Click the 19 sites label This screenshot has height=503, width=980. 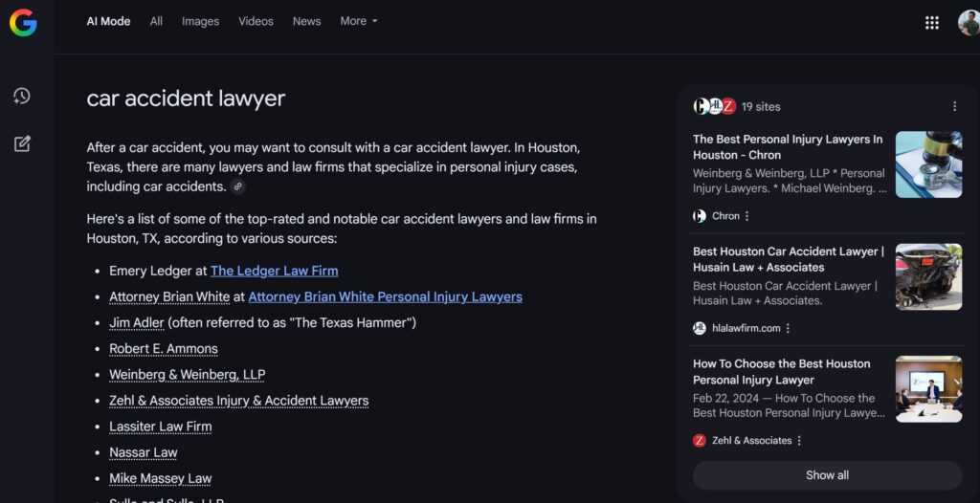(x=761, y=107)
